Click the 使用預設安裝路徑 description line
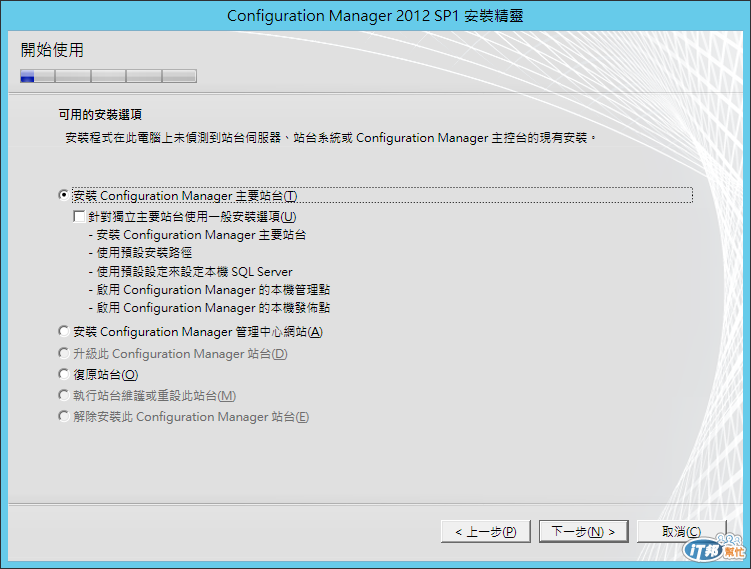The height and width of the screenshot is (569, 751). (x=140, y=253)
